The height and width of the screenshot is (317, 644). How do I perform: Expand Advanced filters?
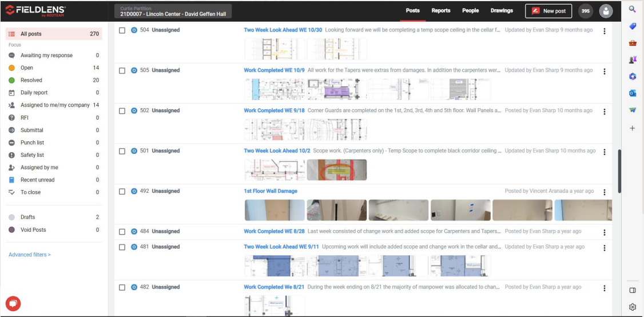[30, 255]
